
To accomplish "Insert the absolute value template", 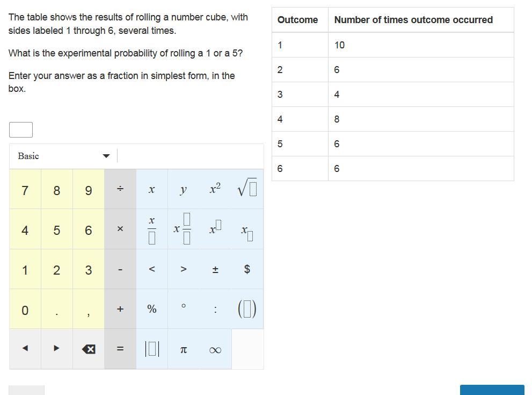I will (x=152, y=349).
